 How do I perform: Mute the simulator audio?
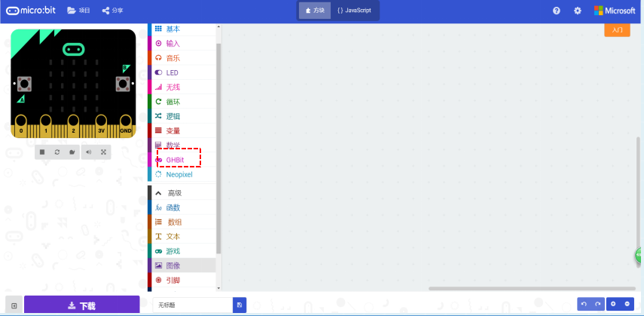click(88, 152)
